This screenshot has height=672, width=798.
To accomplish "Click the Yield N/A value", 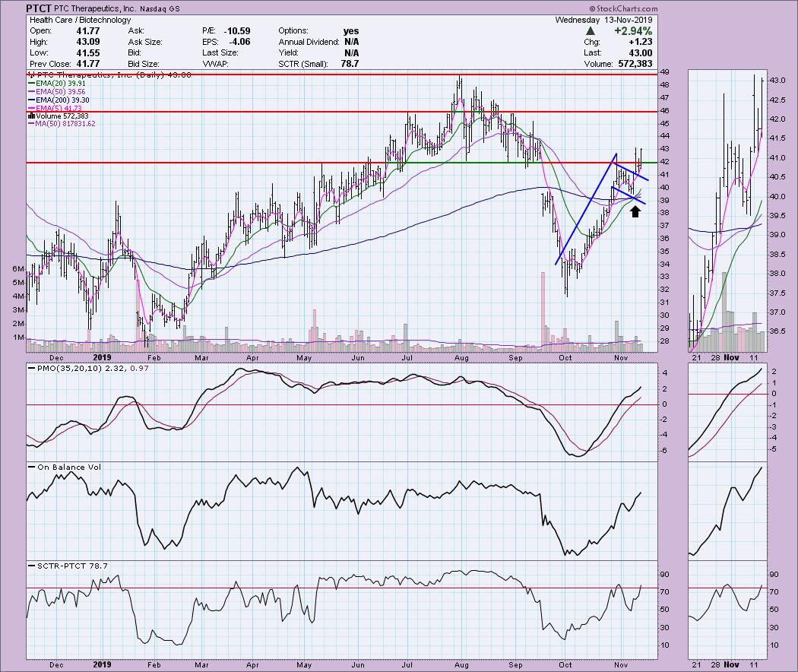I will click(x=352, y=53).
